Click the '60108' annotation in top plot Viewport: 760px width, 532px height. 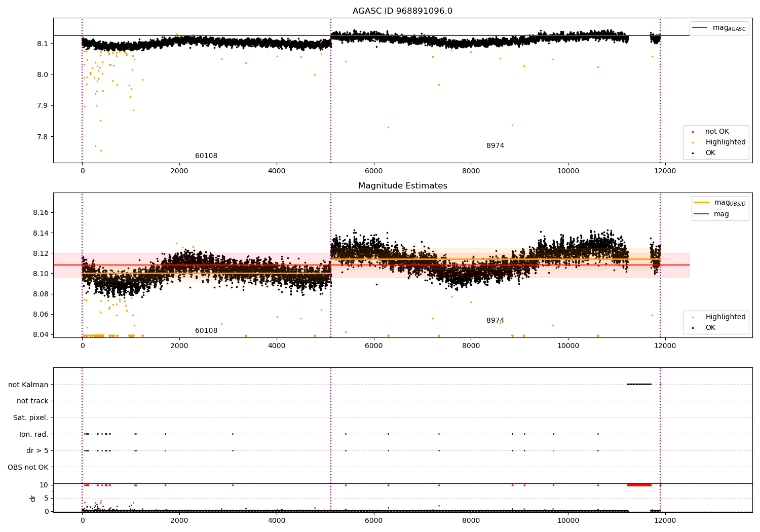coord(206,156)
